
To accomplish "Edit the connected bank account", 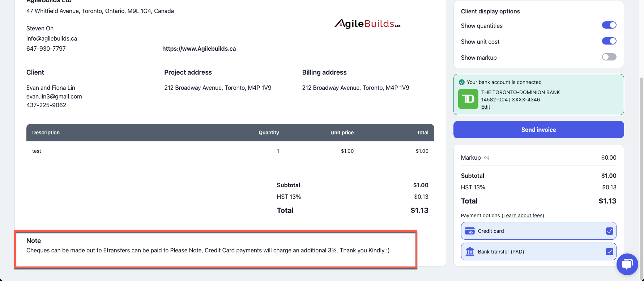I will pos(486,107).
